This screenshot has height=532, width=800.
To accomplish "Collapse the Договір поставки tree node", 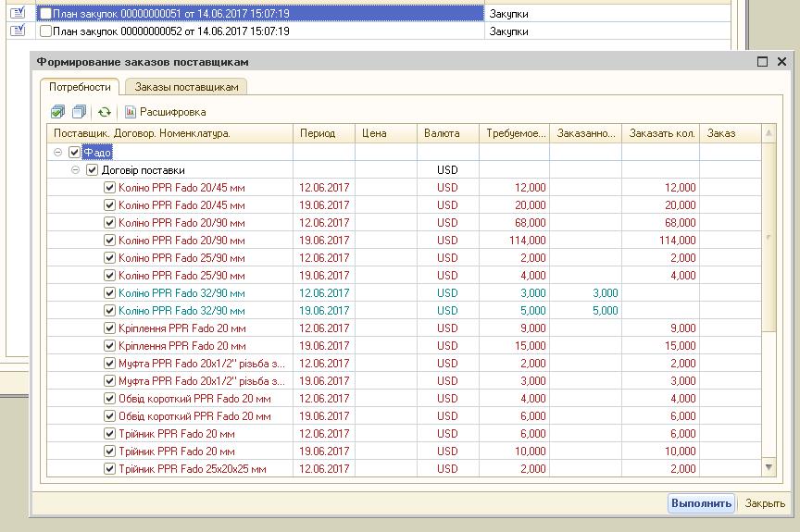I will tap(75, 169).
